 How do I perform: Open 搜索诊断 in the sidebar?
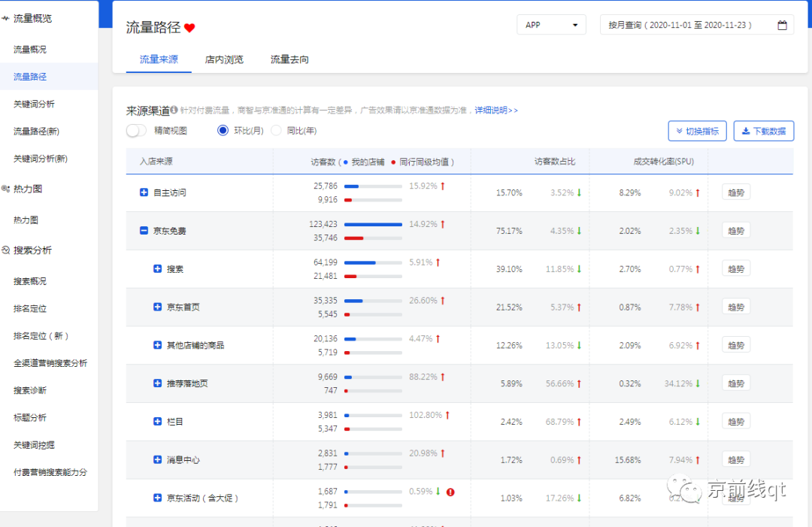coord(30,390)
